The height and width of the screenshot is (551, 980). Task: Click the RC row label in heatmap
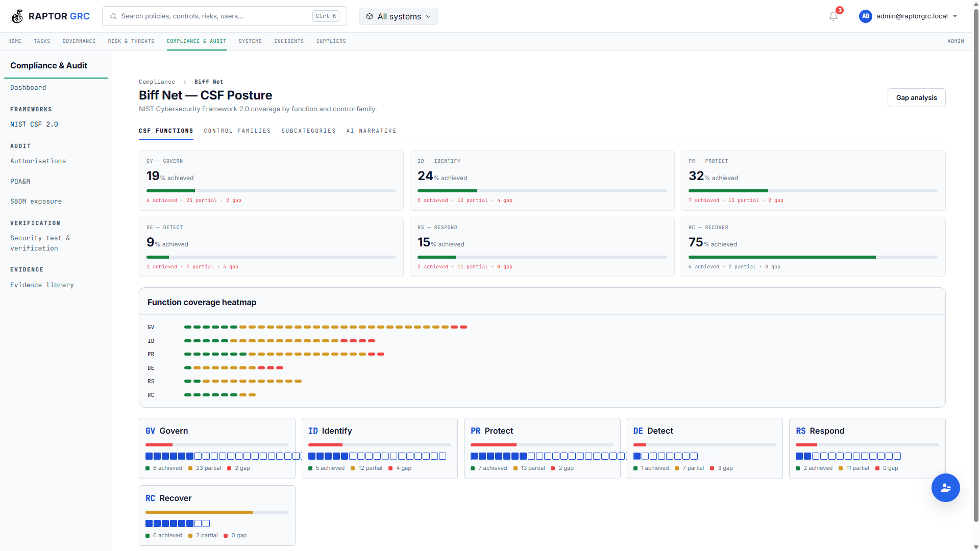click(151, 395)
